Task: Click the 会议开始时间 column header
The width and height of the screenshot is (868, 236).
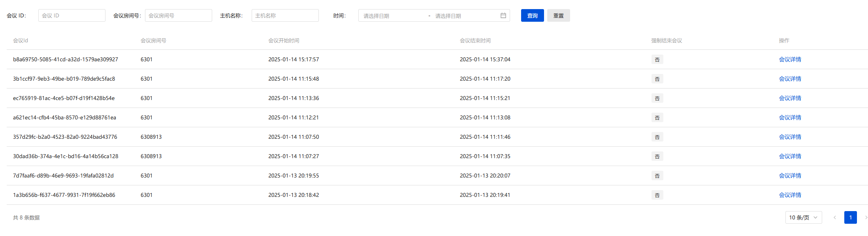Action: tap(284, 40)
